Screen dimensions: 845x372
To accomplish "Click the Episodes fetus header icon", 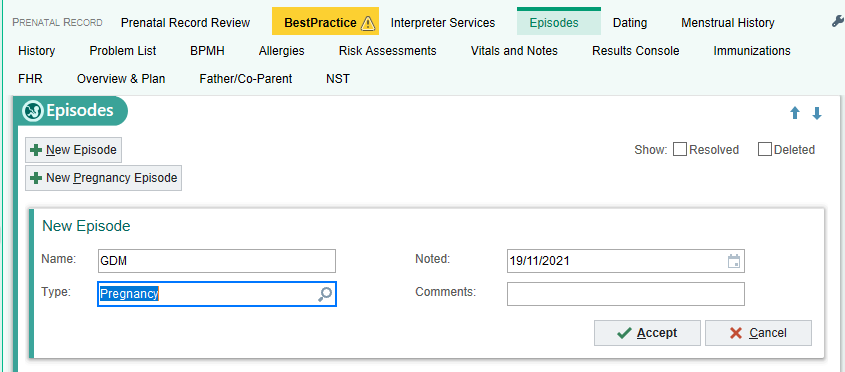I will (32, 111).
